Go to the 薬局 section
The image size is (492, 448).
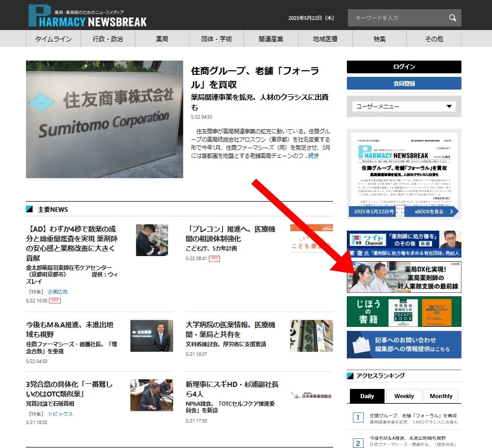162,39
